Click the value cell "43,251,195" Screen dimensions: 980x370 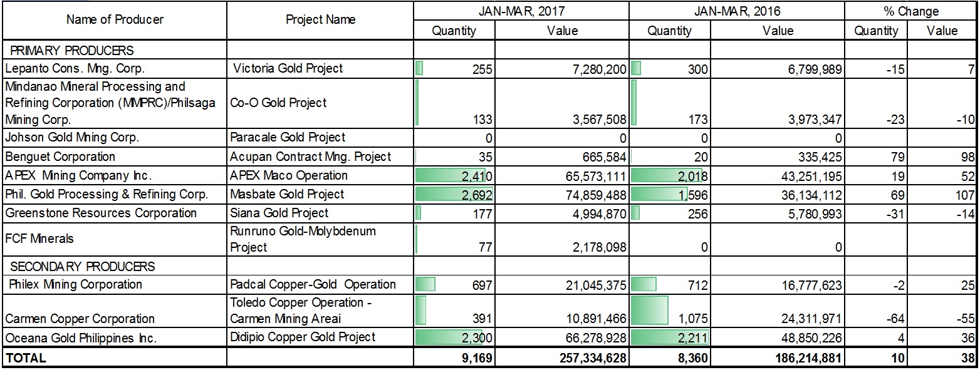click(777, 175)
